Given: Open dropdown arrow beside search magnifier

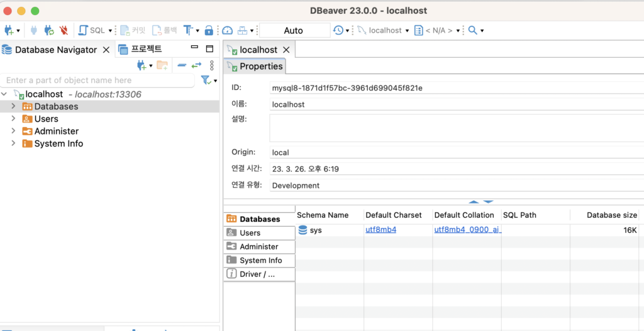Looking at the screenshot, I should [482, 31].
